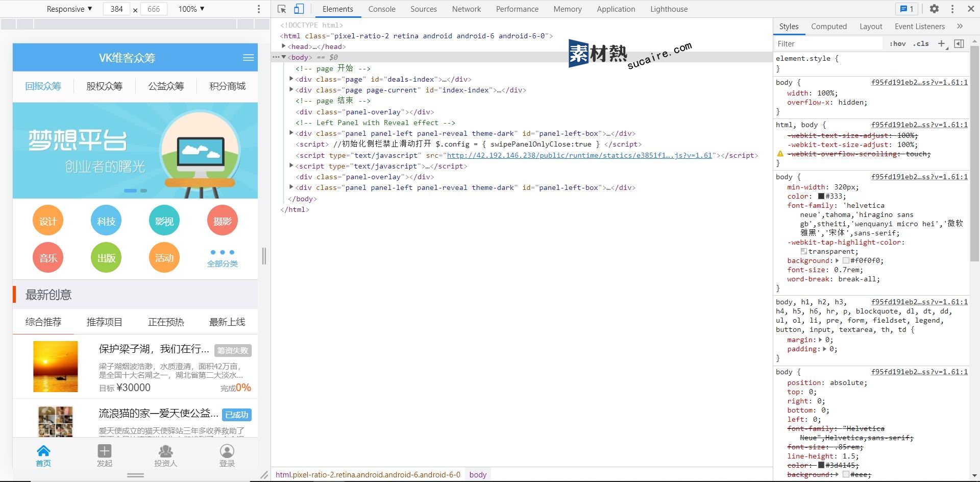Image resolution: width=980 pixels, height=482 pixels.
Task: Select the 推荐项目 project tab
Action: pyautogui.click(x=105, y=322)
